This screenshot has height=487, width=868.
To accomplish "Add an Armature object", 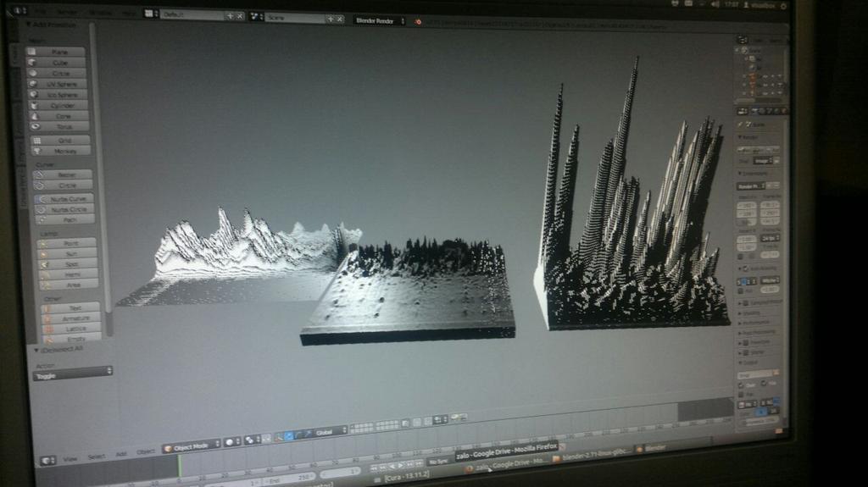I will point(71,318).
